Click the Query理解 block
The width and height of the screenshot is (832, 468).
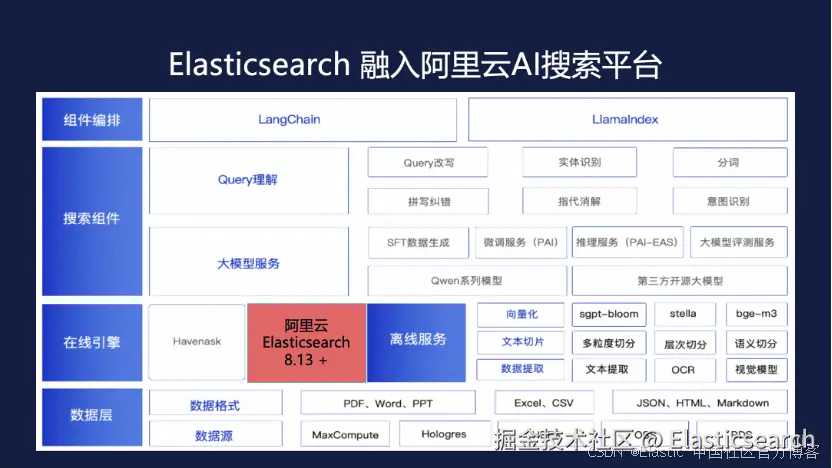[x=249, y=180]
